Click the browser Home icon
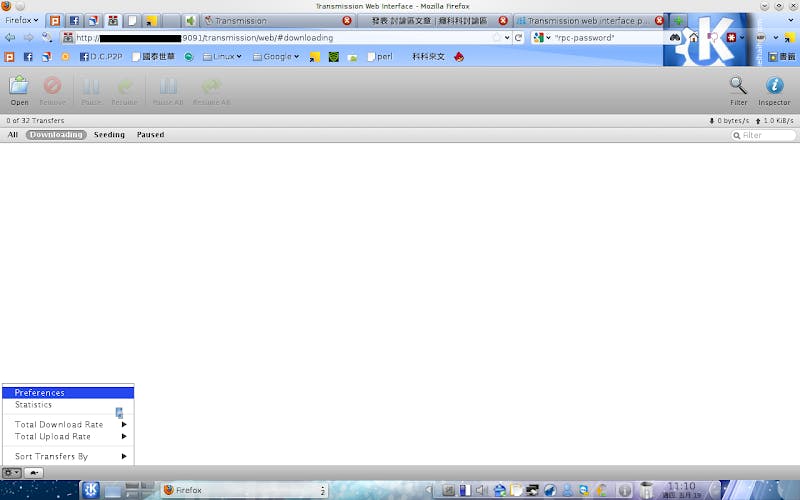Viewport: 800px width, 500px height. 694,37
